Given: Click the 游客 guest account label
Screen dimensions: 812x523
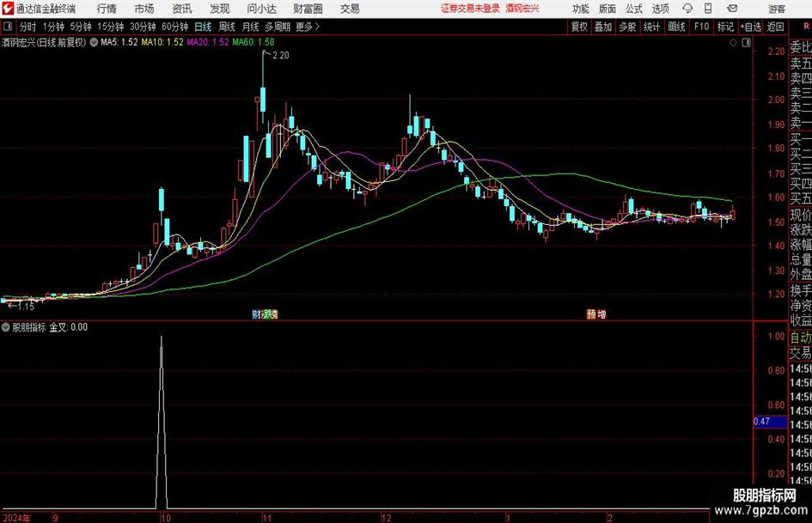Looking at the screenshot, I should (776, 9).
